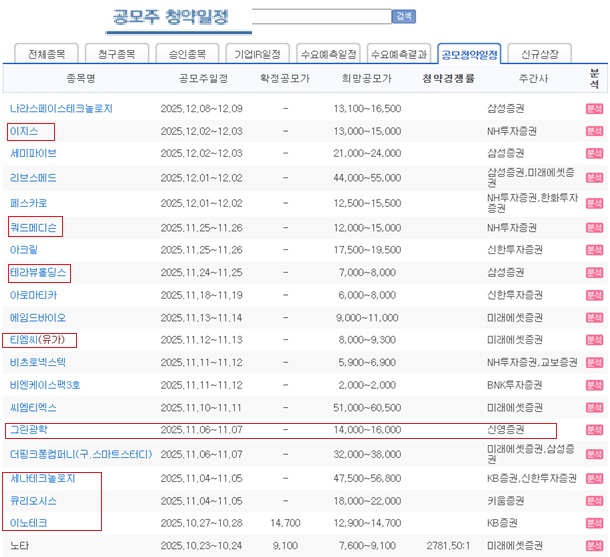Focus the stock search input field

pyautogui.click(x=321, y=16)
